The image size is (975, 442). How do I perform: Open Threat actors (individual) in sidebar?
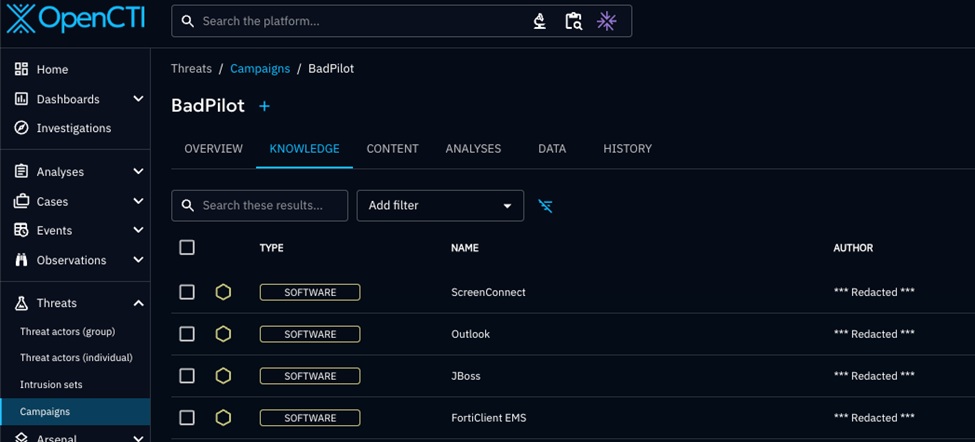pos(75,357)
